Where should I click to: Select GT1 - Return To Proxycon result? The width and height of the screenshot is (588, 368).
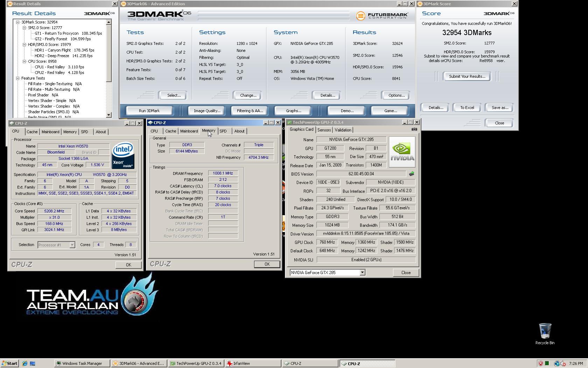[68, 33]
